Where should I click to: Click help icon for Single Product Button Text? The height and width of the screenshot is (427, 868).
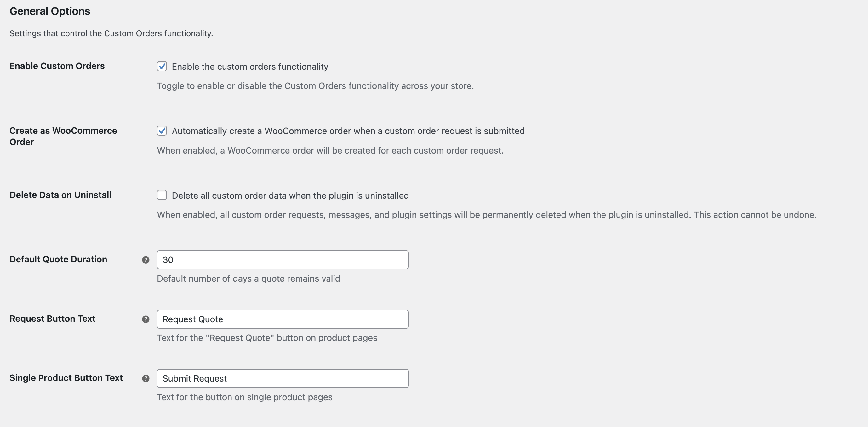click(x=146, y=378)
